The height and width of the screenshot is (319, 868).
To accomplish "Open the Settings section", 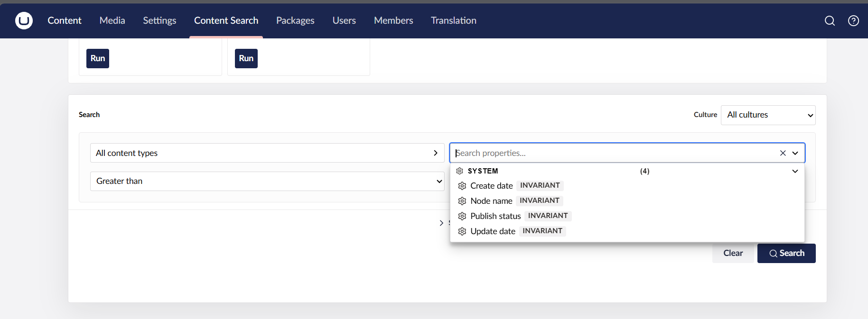I will click(x=159, y=20).
